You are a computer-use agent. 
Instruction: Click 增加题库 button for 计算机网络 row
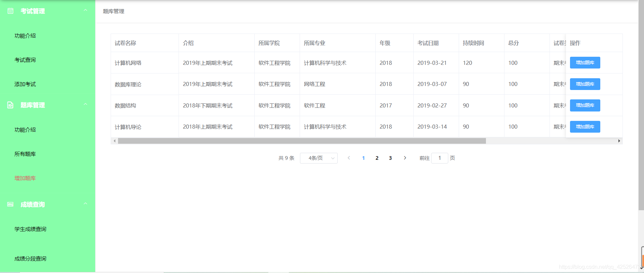[585, 62]
